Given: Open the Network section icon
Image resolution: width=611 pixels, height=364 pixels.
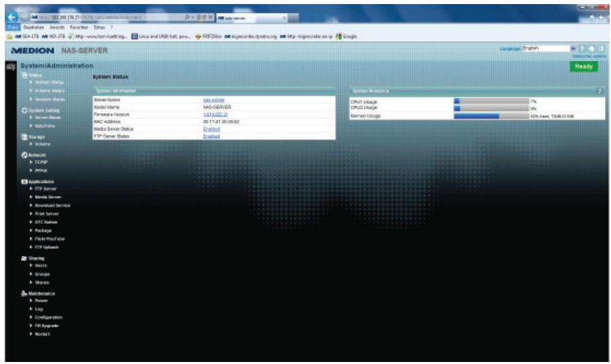Looking at the screenshot, I should (24, 155).
